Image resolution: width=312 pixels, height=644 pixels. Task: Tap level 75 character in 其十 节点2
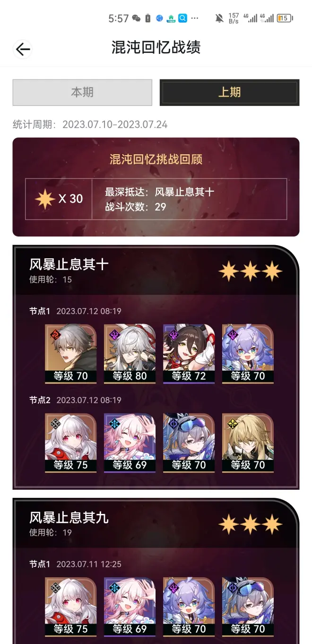[70, 443]
